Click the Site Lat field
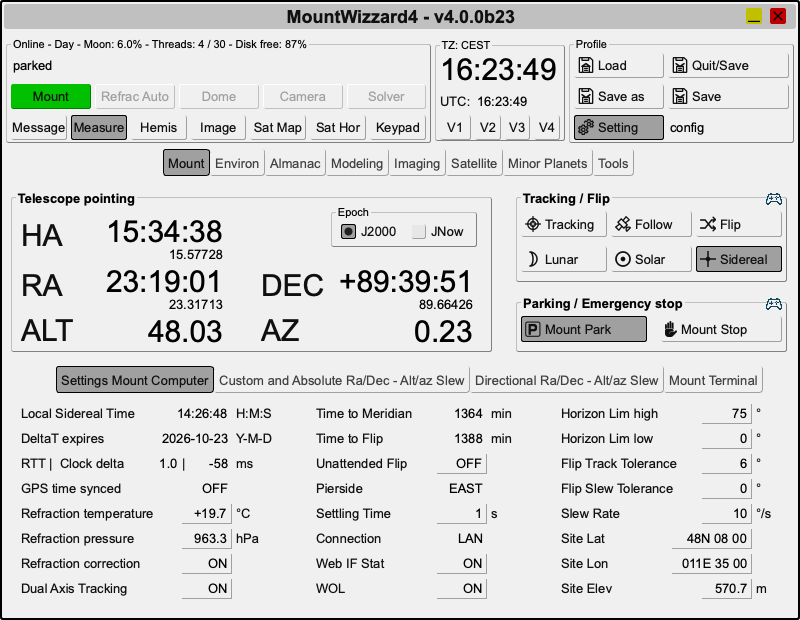The image size is (800, 620). [x=711, y=538]
